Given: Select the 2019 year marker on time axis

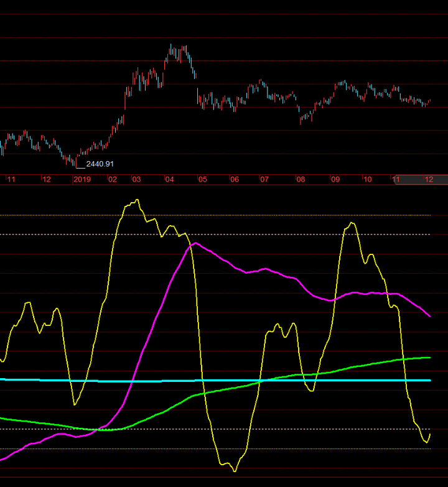Looking at the screenshot, I should [82, 180].
